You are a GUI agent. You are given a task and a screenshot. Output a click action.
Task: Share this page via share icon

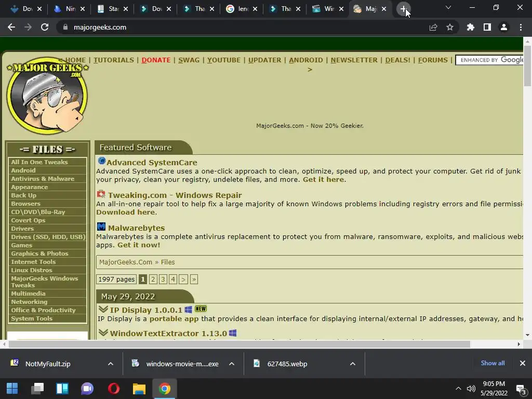coord(433,27)
